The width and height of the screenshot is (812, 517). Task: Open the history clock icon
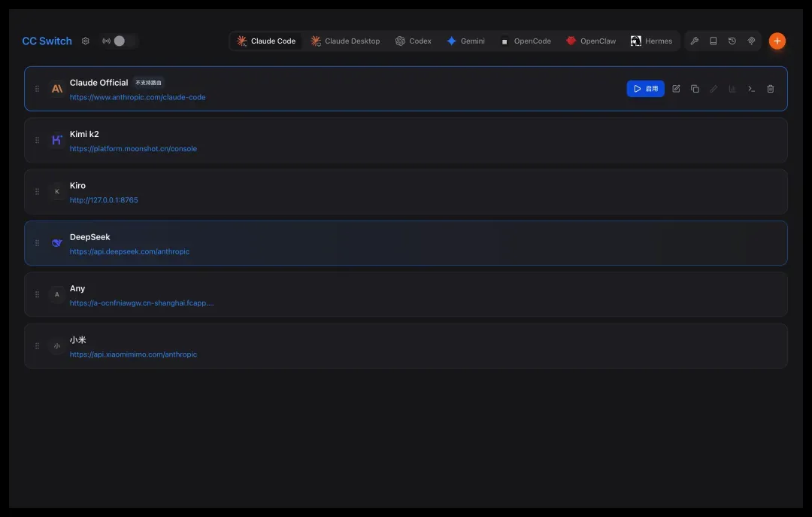click(732, 41)
